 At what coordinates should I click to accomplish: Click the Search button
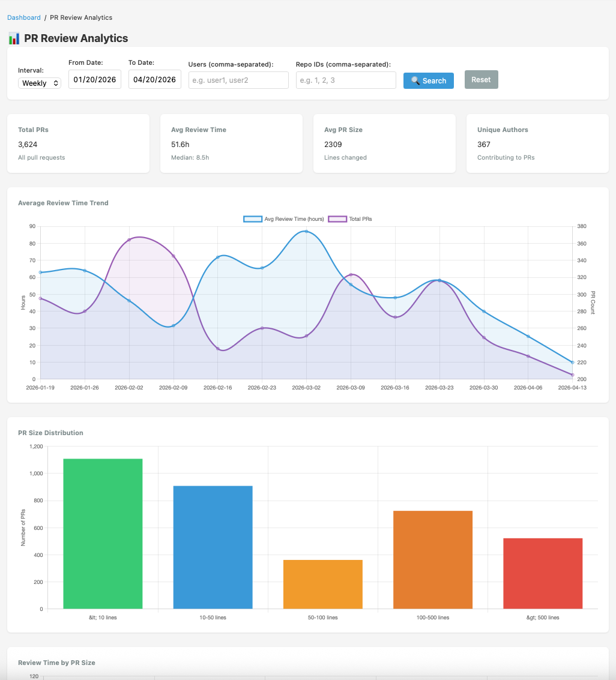tap(429, 80)
